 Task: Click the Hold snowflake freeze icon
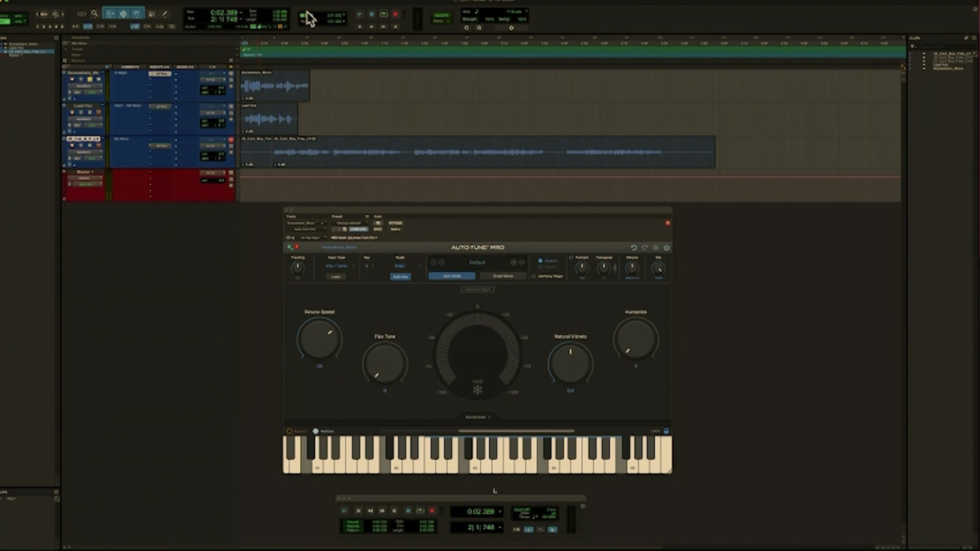coord(477,390)
